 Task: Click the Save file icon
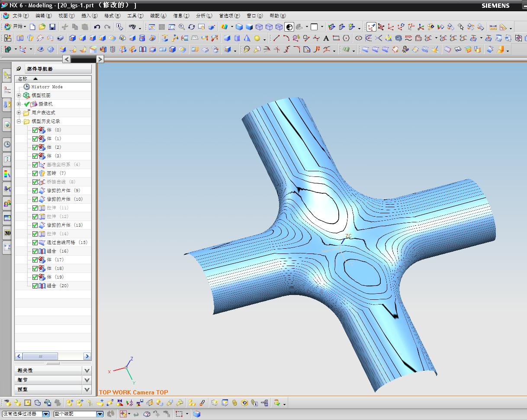52,27
